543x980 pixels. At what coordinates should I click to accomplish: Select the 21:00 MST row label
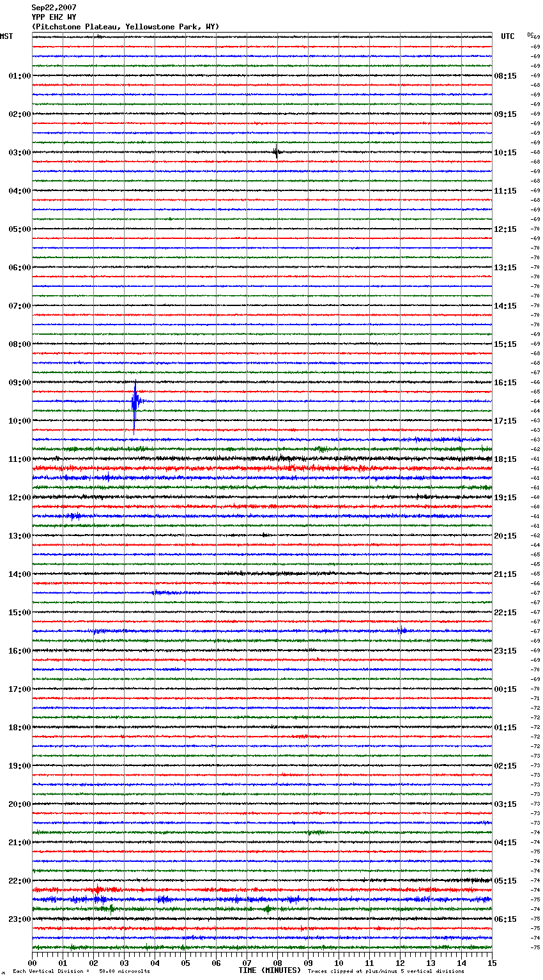tap(20, 843)
